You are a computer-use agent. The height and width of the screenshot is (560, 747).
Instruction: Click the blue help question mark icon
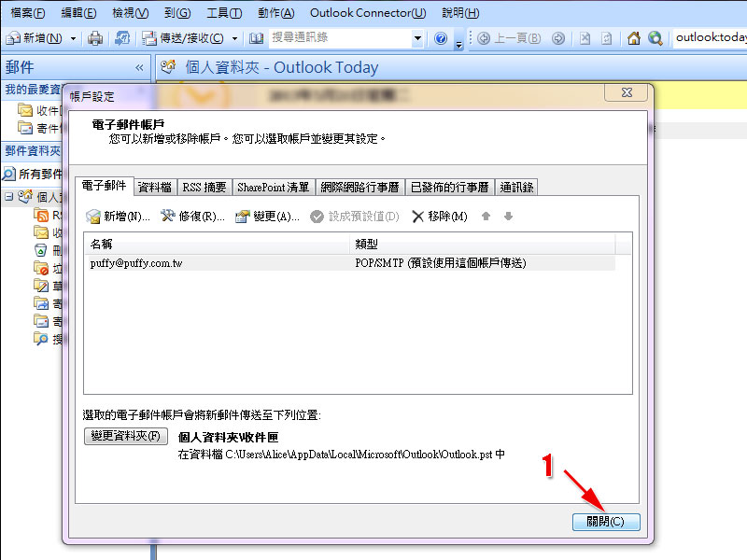click(441, 38)
